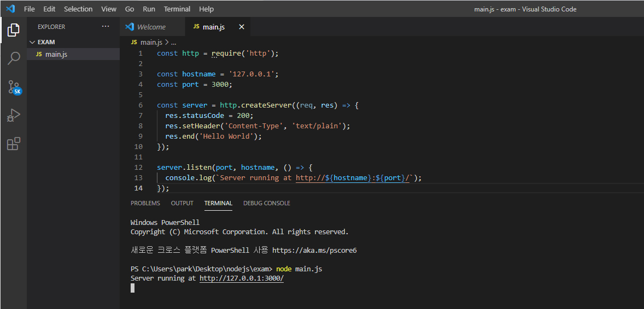Image resolution: width=644 pixels, height=309 pixels.
Task: Click the breadcrumb ellipsis after main.js
Action: coord(173,42)
